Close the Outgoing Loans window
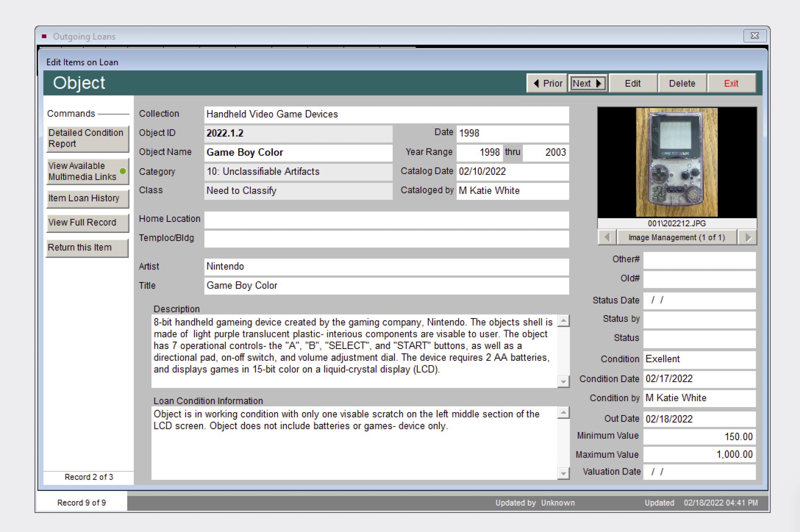This screenshot has height=532, width=800. [x=754, y=36]
